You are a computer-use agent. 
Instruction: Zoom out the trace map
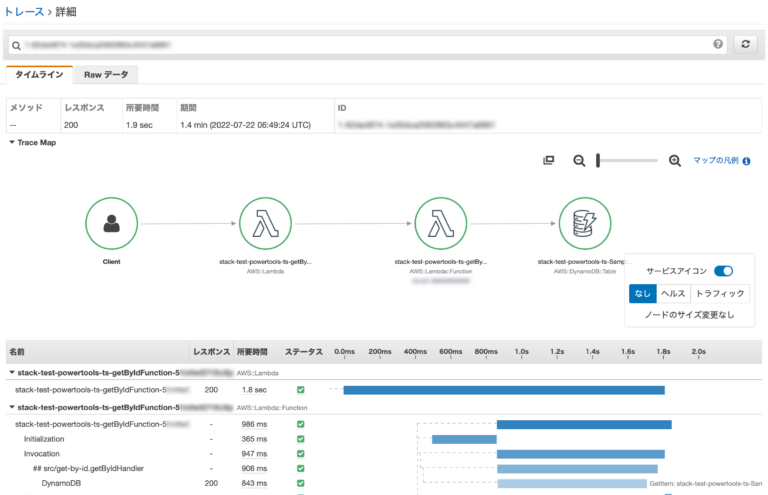pos(579,161)
